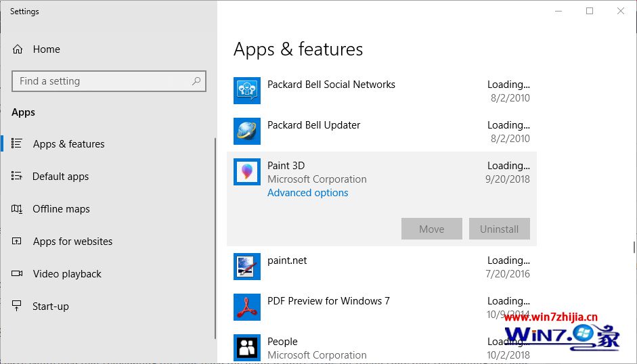Click the Packard Bell Social Networks icon

pos(247,91)
